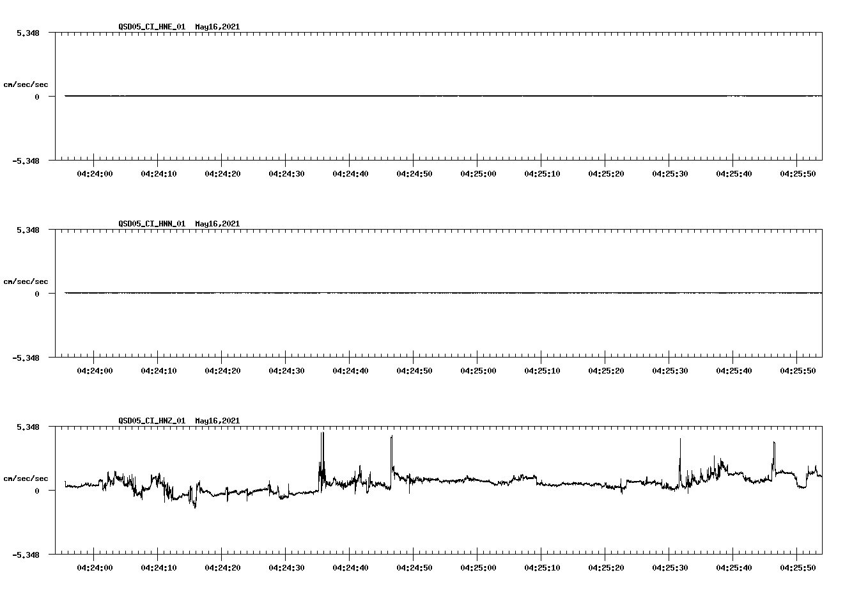
Task: Click the 04:25:50 time tick on bottom axis
Action: coord(797,567)
